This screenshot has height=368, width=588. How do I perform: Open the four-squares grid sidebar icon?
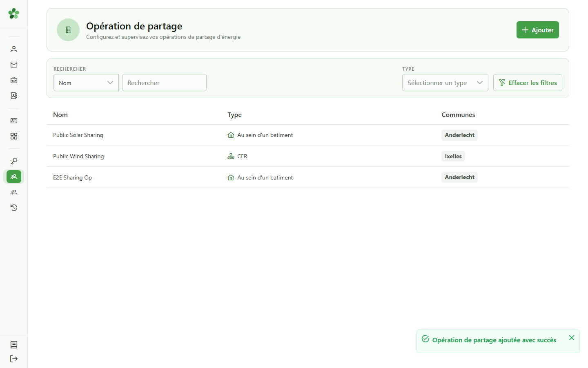pyautogui.click(x=14, y=136)
